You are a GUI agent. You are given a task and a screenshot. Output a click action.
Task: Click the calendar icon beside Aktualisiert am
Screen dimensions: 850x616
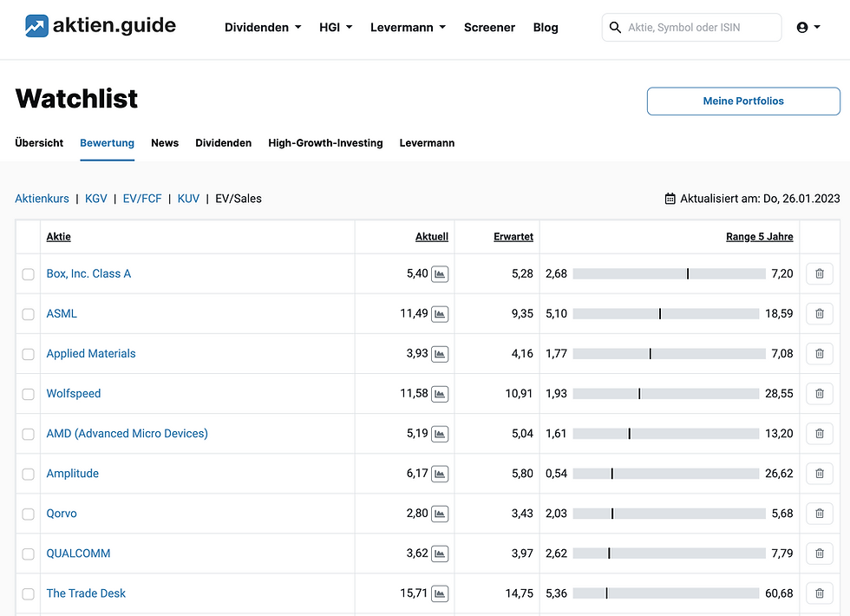click(670, 199)
